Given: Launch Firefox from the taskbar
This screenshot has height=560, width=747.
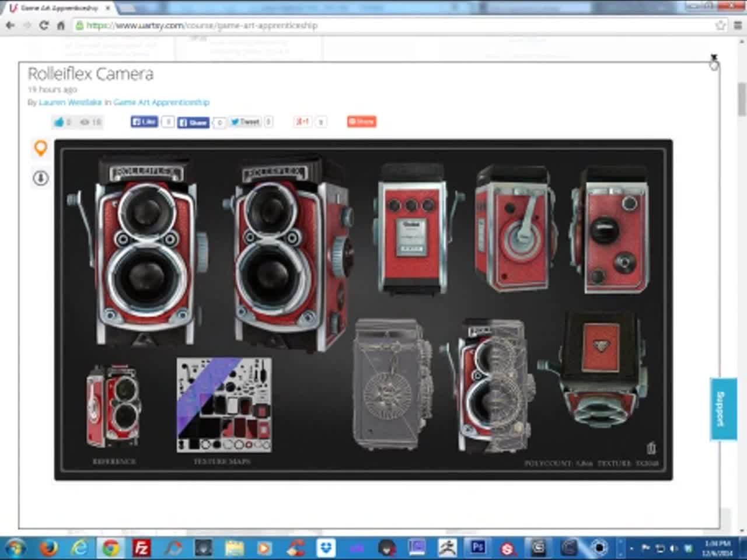Looking at the screenshot, I should tap(48, 548).
